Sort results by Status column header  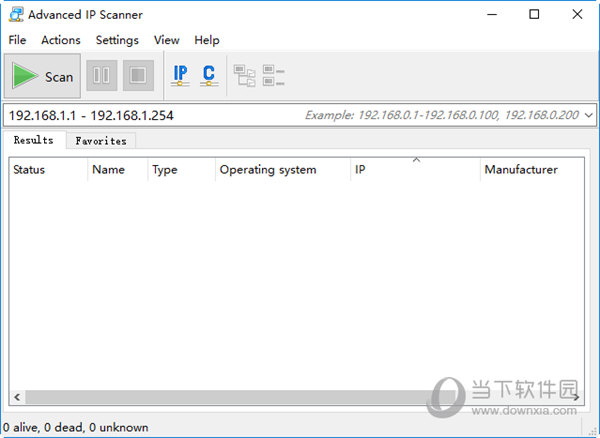pyautogui.click(x=48, y=169)
